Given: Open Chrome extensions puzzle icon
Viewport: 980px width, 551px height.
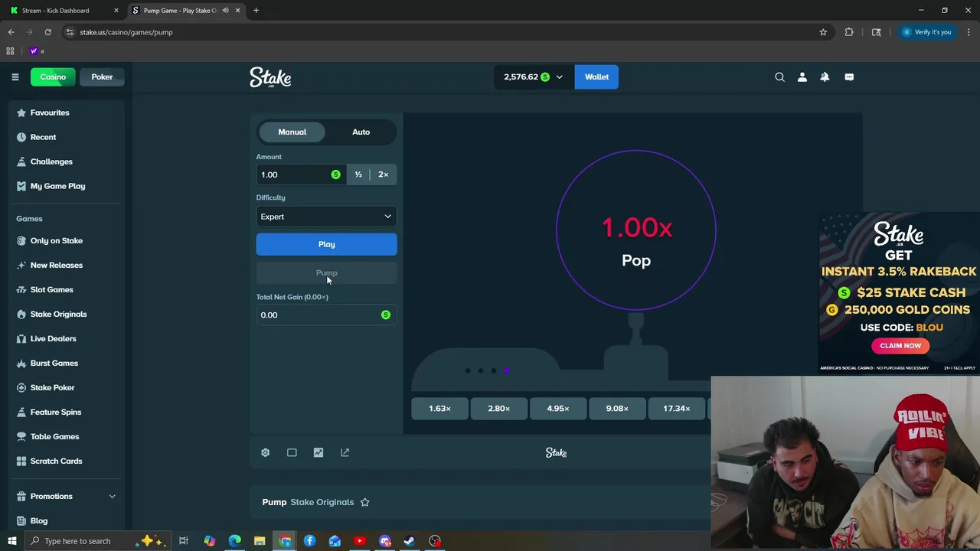Looking at the screenshot, I should coord(849,32).
